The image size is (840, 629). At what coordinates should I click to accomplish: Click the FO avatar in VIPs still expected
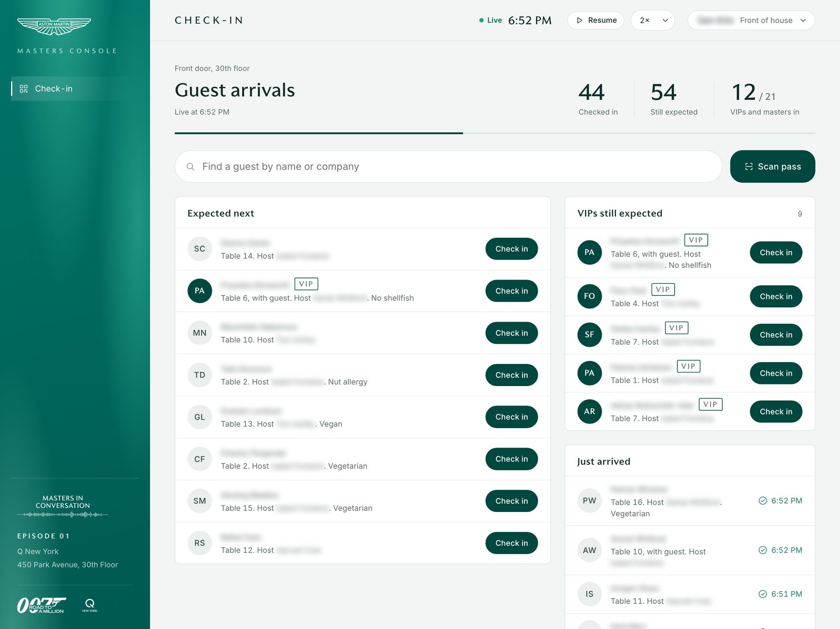(x=590, y=296)
